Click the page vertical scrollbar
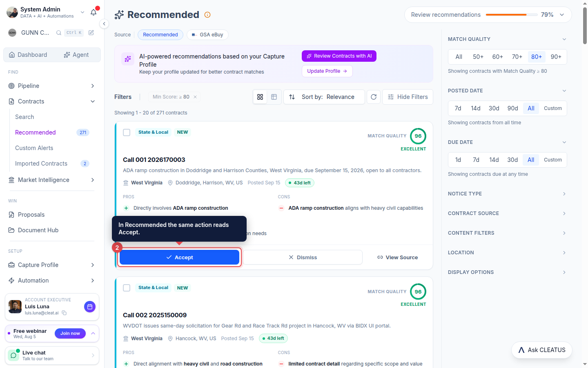588x368 pixels. pos(585,25)
